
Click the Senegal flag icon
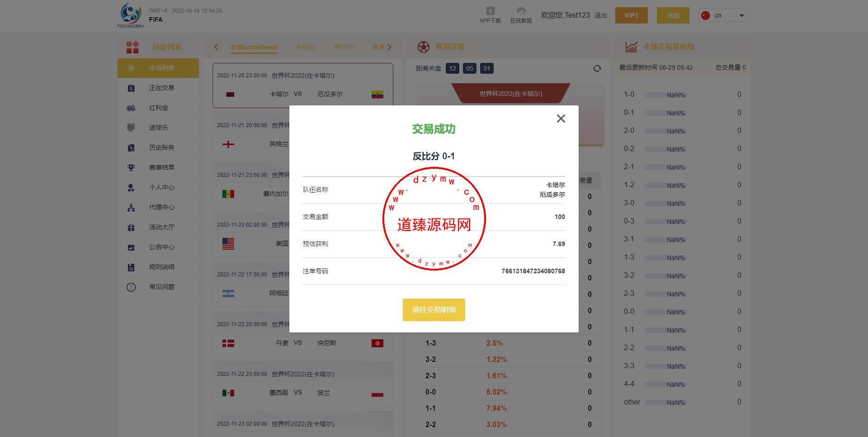click(x=228, y=194)
